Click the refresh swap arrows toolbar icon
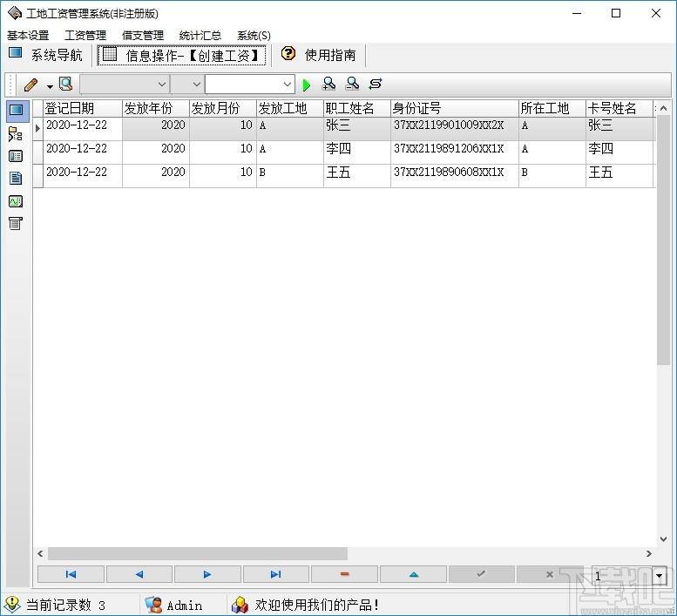677x616 pixels. 376,84
